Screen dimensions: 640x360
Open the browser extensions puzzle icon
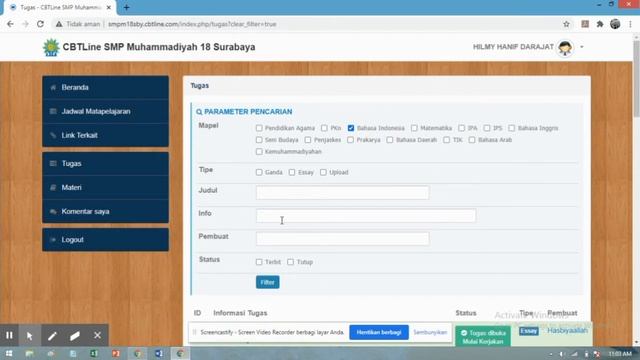(600, 24)
